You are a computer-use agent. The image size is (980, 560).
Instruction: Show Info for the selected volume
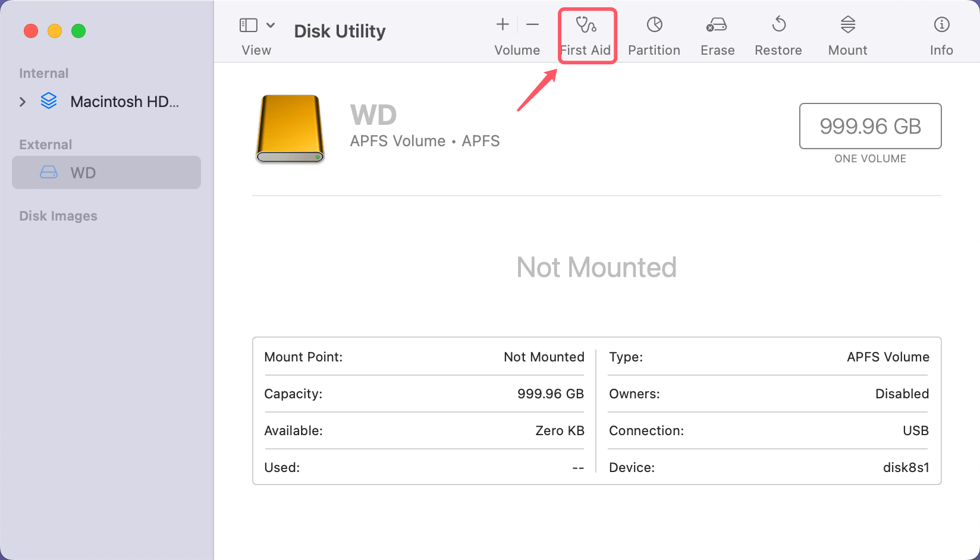(x=941, y=33)
